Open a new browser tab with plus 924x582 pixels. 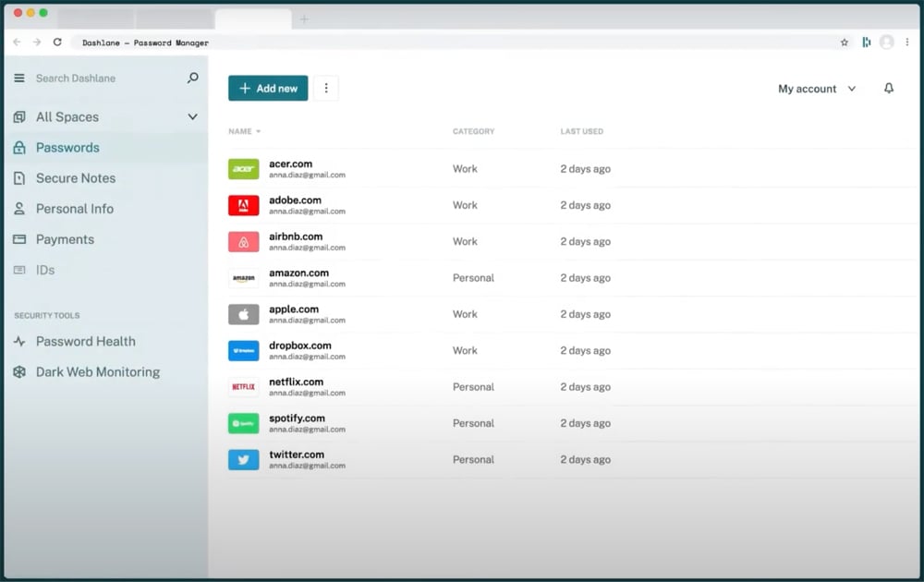coord(304,19)
